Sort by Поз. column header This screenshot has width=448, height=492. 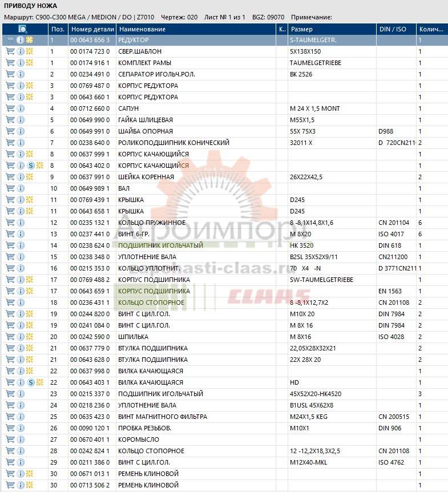(x=58, y=29)
